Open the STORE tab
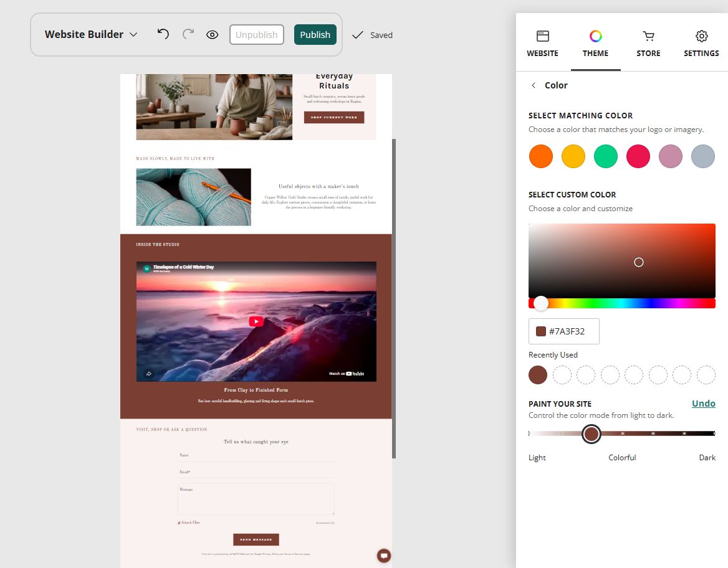The image size is (728, 568). pyautogui.click(x=648, y=44)
